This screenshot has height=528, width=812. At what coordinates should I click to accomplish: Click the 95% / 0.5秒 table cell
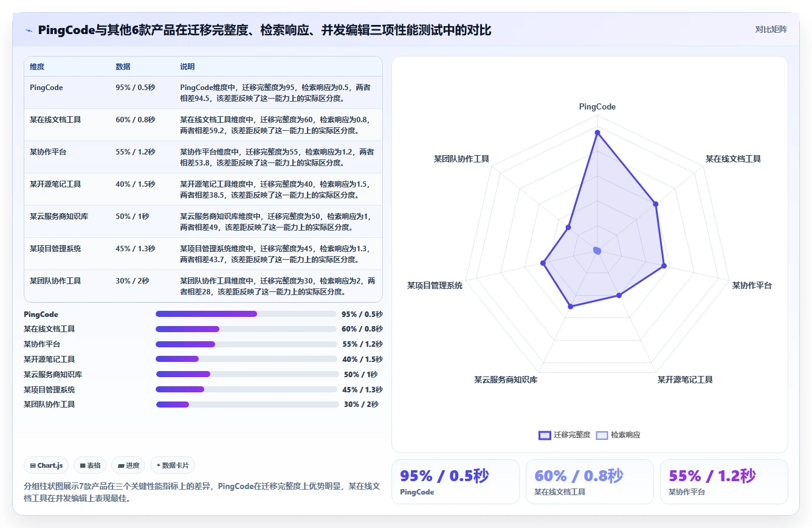(x=136, y=88)
